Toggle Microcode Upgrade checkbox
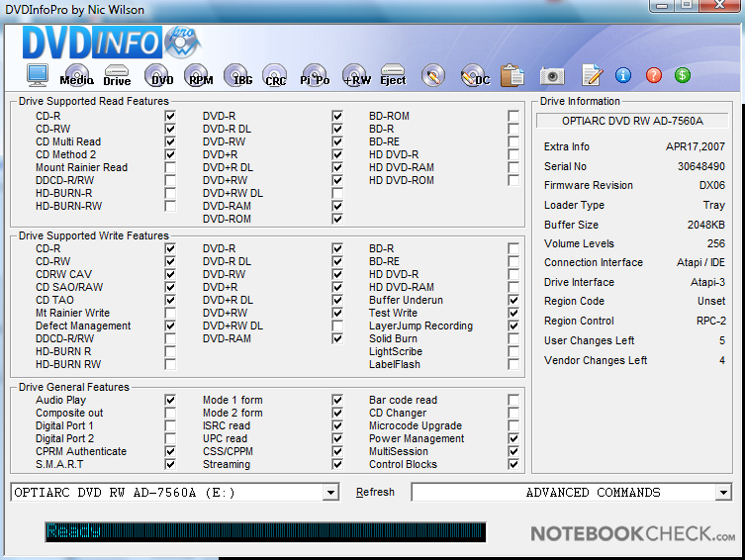The width and height of the screenshot is (745, 560). pos(513,425)
